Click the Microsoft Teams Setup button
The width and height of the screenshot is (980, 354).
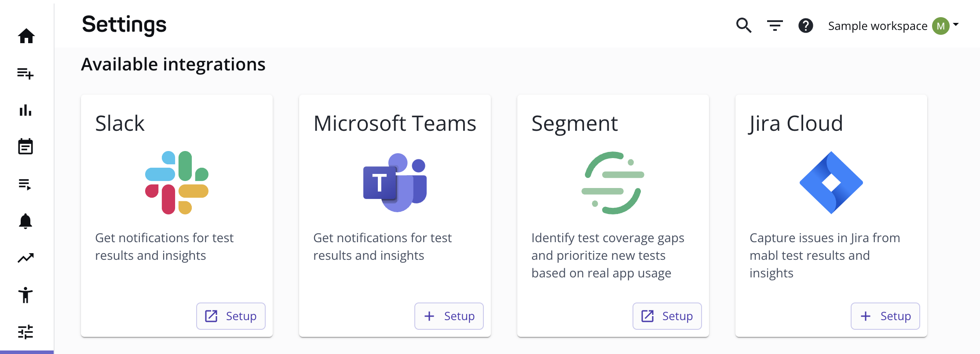[449, 316]
